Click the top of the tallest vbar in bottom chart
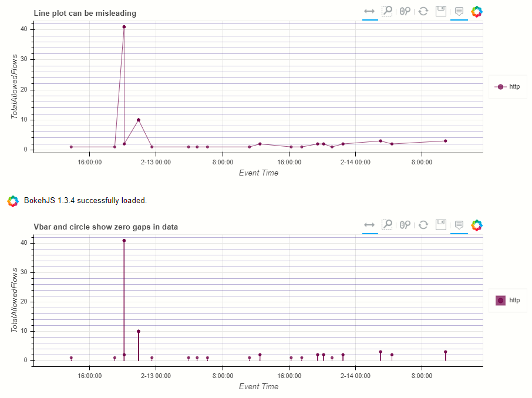Image resolution: width=532 pixels, height=398 pixels. (124, 241)
